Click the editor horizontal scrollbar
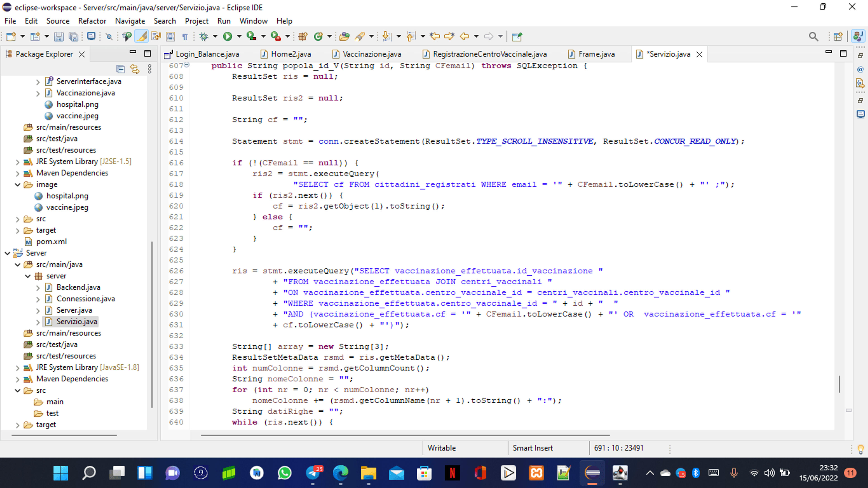The height and width of the screenshot is (488, 868). 405,435
